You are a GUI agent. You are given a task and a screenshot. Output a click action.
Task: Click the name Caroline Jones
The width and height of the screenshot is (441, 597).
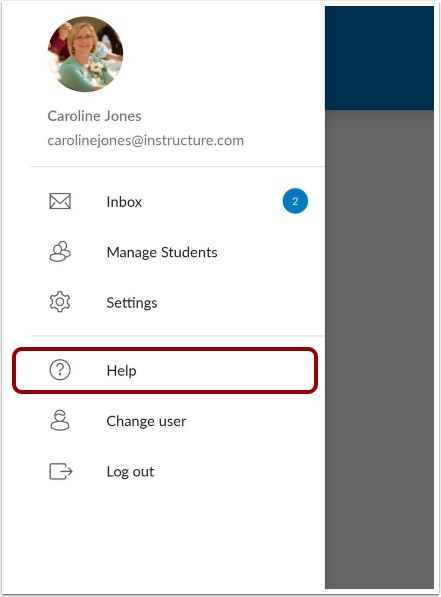tap(94, 116)
